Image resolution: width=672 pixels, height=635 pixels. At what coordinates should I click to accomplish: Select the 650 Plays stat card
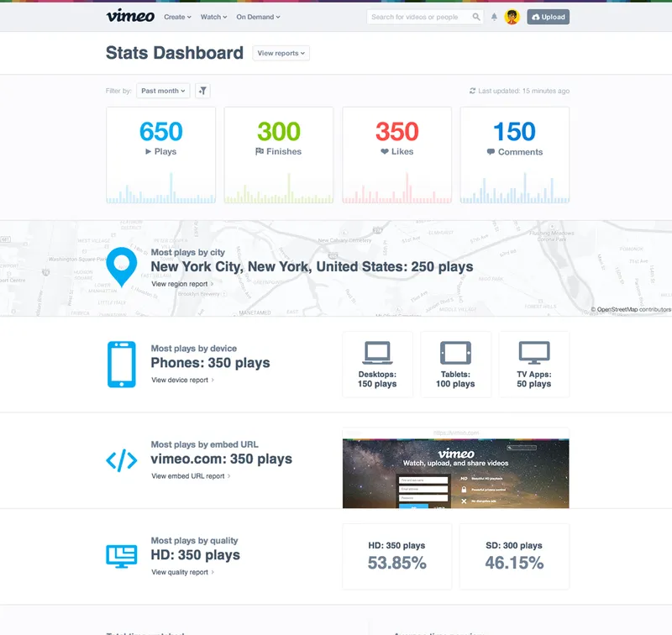(x=160, y=155)
